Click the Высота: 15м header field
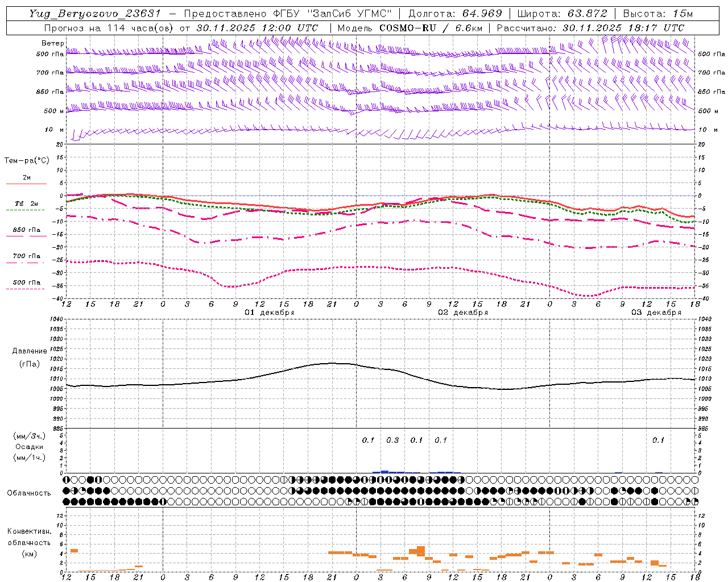 (x=658, y=14)
